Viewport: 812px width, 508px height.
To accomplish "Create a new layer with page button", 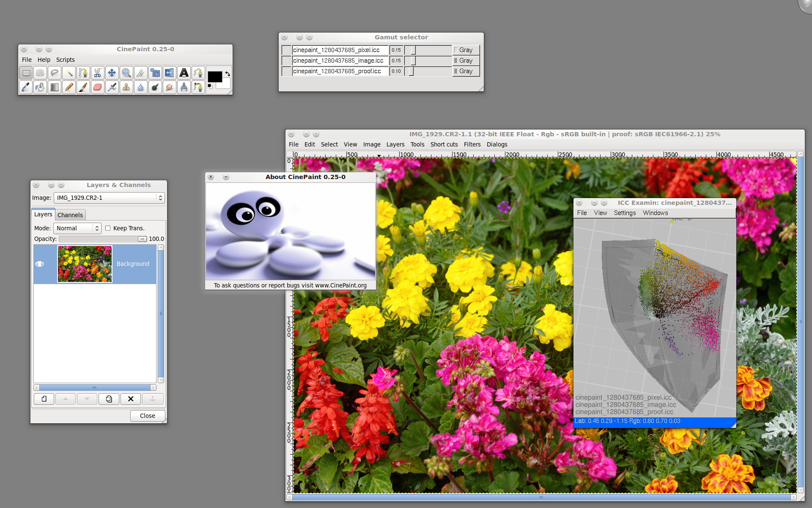I will click(44, 399).
